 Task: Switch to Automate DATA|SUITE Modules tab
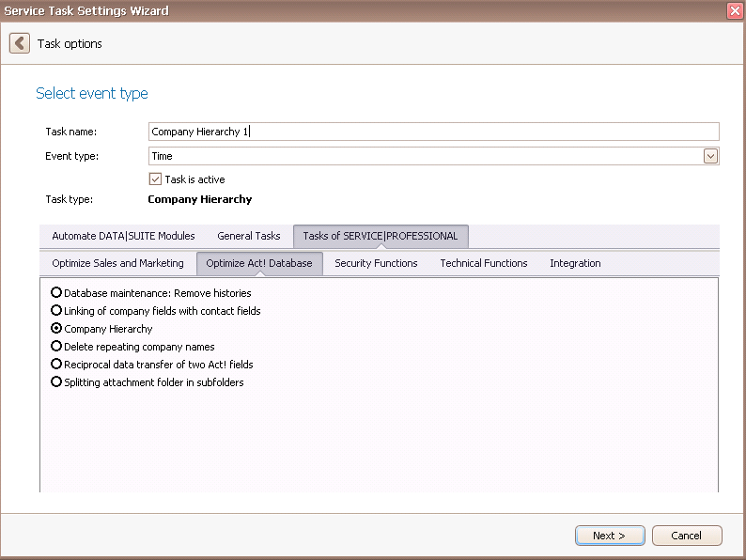[123, 236]
